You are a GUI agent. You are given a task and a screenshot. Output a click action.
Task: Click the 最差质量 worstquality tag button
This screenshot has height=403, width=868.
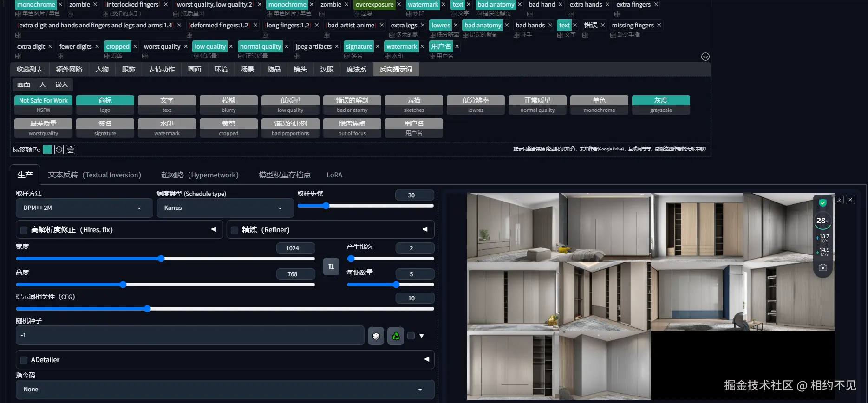point(43,128)
